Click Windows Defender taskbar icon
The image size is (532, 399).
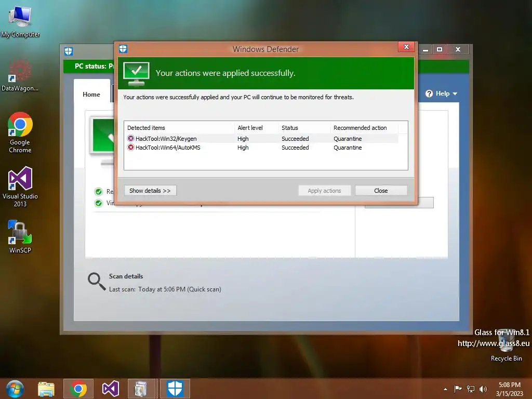175,389
